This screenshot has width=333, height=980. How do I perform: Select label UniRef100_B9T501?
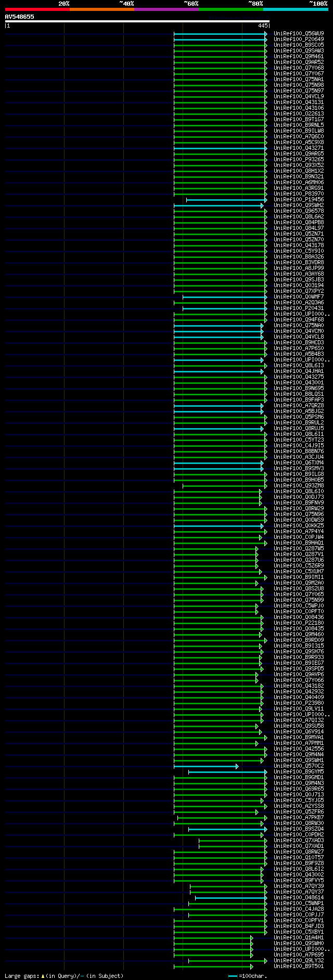click(299, 966)
